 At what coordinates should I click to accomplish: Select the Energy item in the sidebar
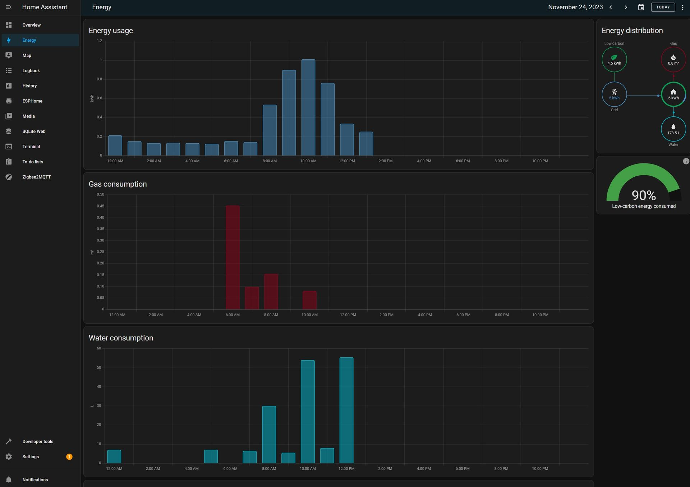click(x=40, y=40)
